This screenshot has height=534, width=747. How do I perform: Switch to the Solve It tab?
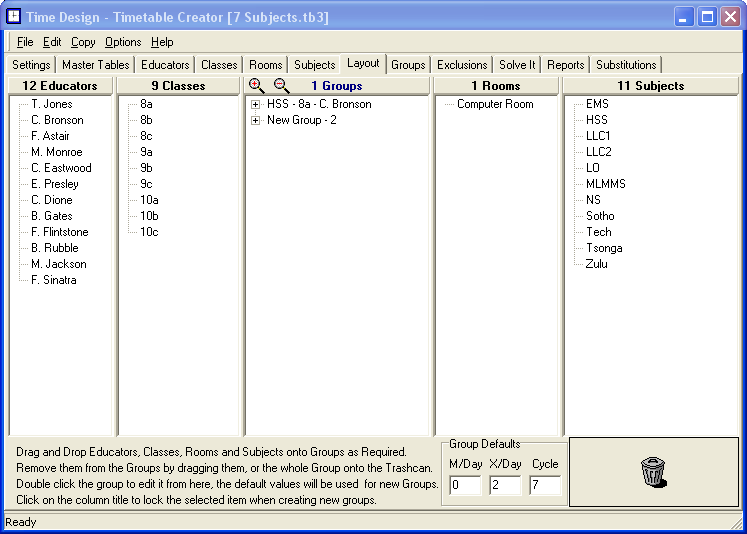click(x=517, y=65)
